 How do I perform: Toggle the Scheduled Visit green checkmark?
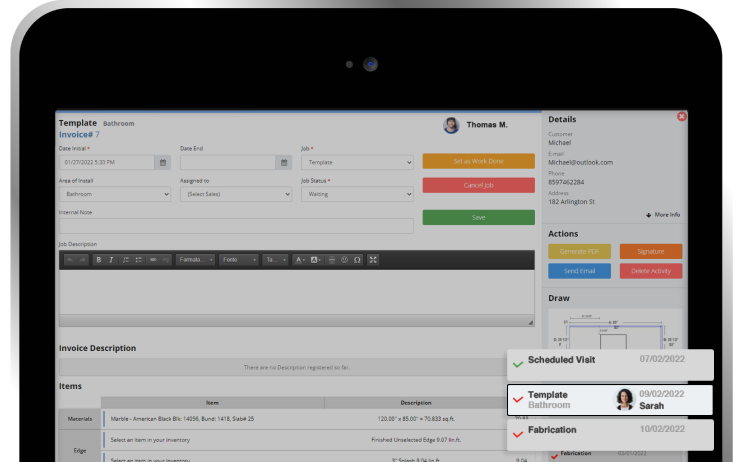tap(517, 365)
